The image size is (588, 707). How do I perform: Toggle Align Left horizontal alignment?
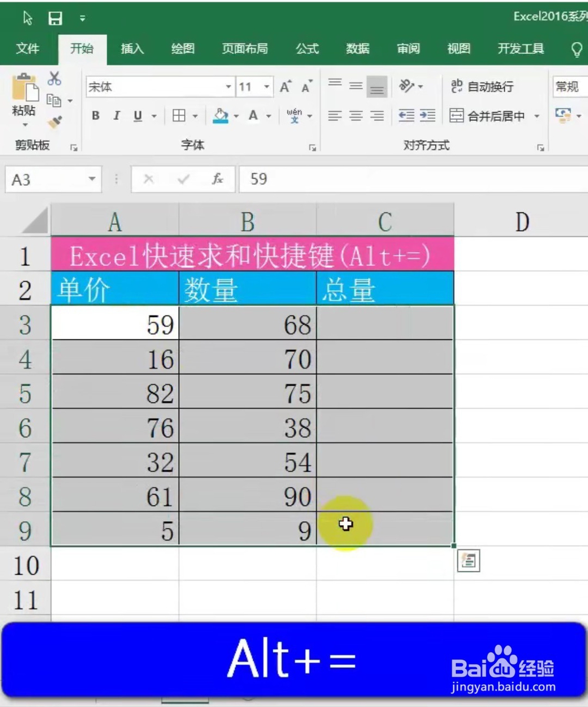(335, 116)
